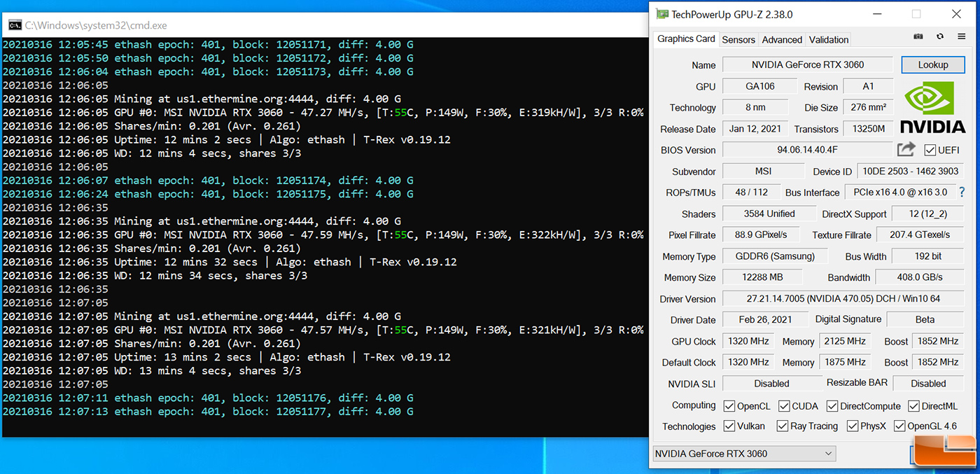This screenshot has height=474, width=980.
Task: Click the BIOS Version field 94.06.14.40.4F
Action: (808, 150)
